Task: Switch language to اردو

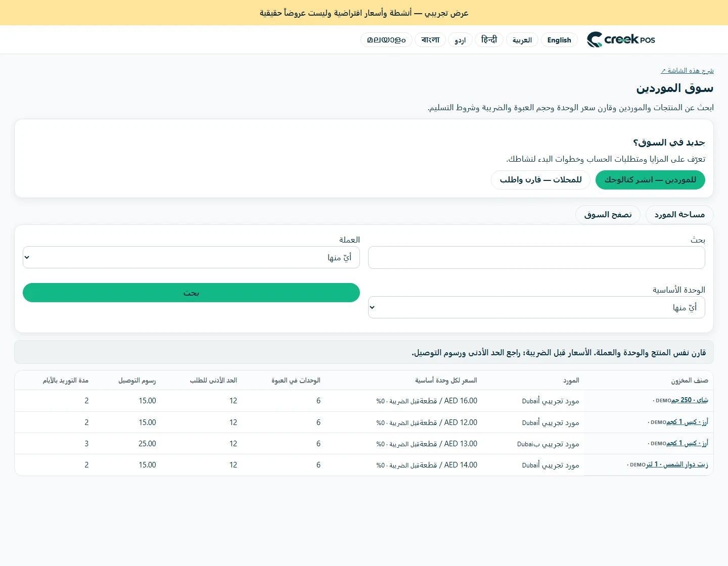Action: (x=460, y=40)
